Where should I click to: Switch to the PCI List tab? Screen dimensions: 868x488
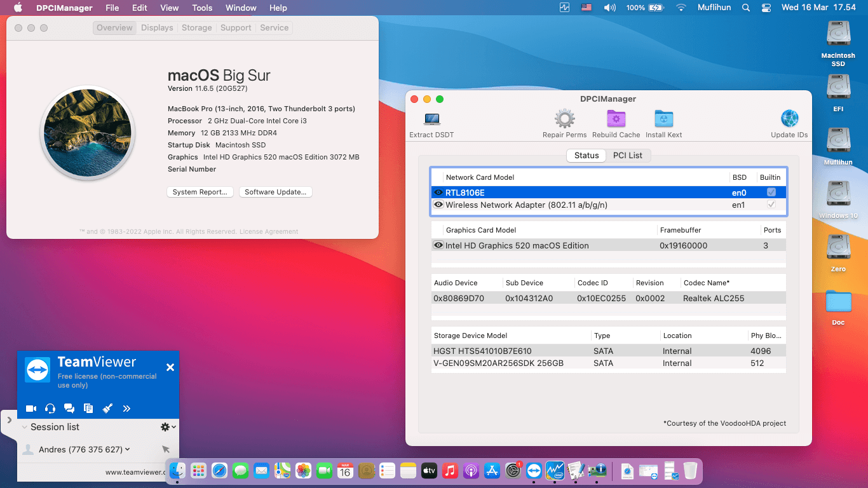click(x=628, y=155)
